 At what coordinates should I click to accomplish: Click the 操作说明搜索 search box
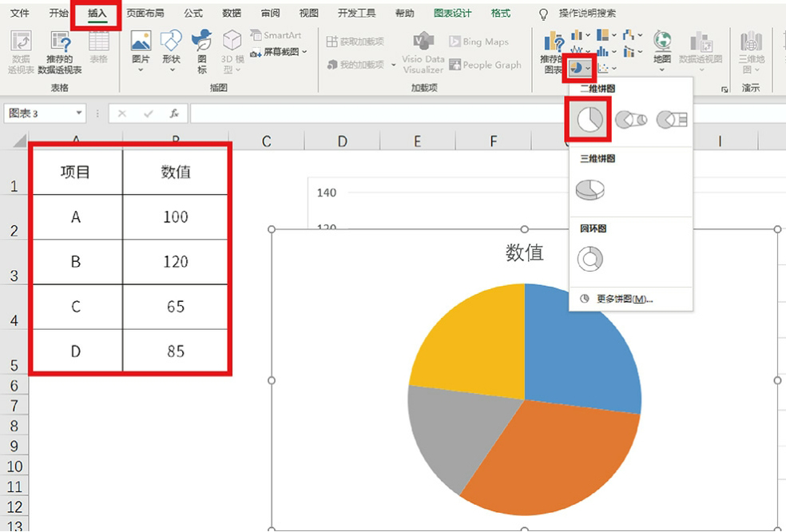pos(586,14)
